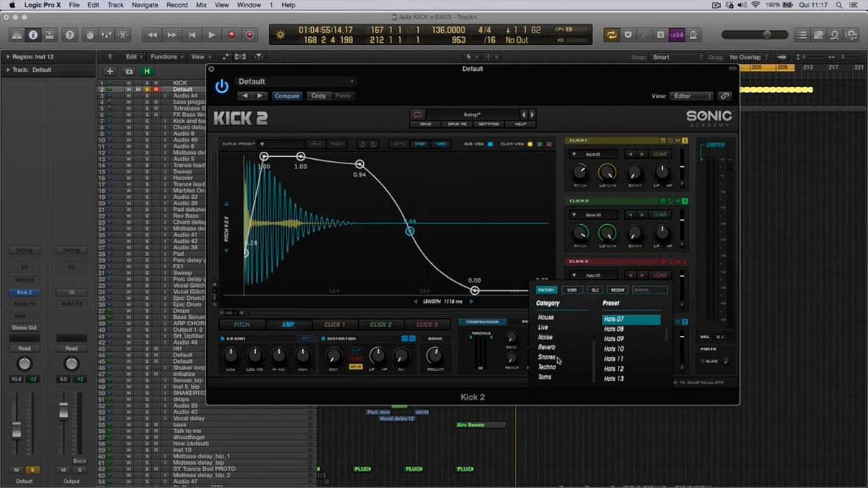Click the Fast Forward transport button
This screenshot has width=868, height=488.
point(172,34)
